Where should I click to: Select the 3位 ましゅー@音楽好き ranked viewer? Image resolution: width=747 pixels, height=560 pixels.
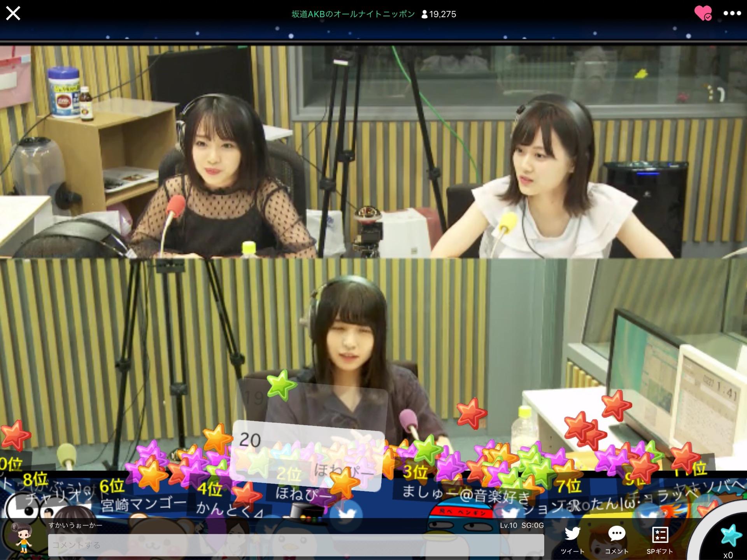point(465,485)
